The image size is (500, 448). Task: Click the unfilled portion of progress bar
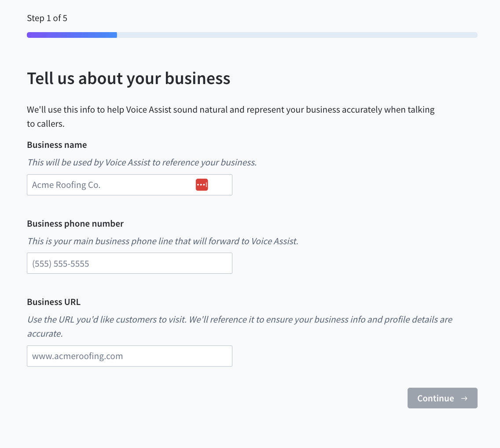(x=297, y=35)
